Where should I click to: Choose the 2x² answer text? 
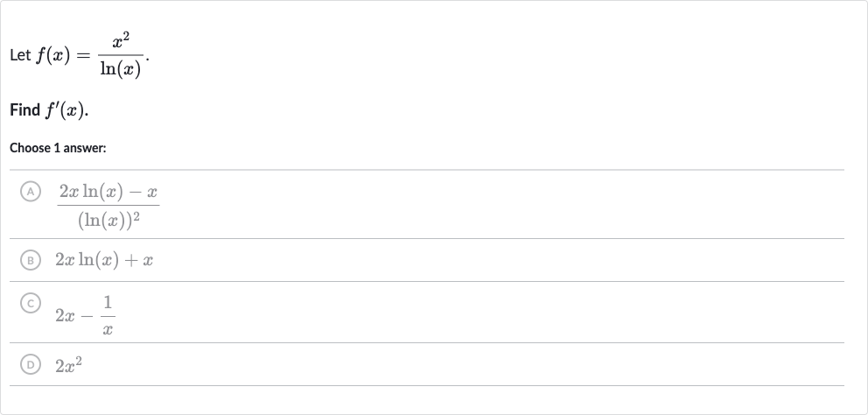tap(68, 364)
